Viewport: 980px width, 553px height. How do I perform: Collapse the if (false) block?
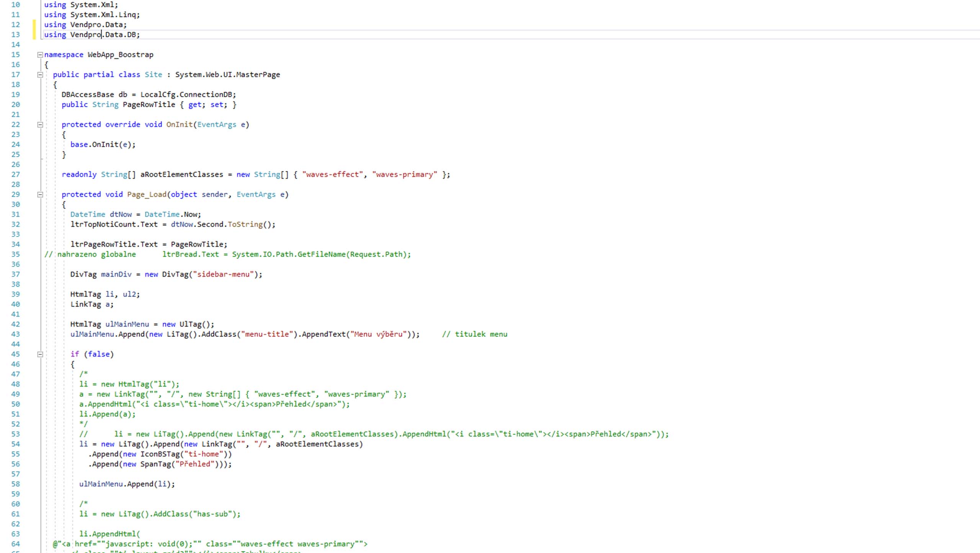click(x=40, y=354)
